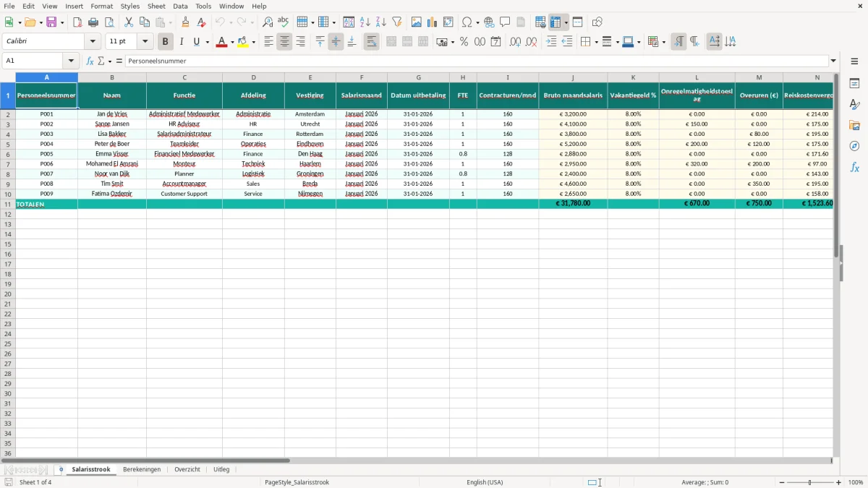Viewport: 868px width, 488px height.
Task: Insert Hyperlink globe icon
Action: tap(489, 22)
